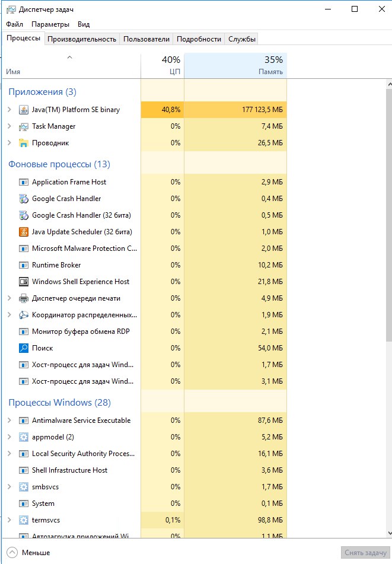Select the Процессы tab
This screenshot has width=392, height=564.
point(23,38)
